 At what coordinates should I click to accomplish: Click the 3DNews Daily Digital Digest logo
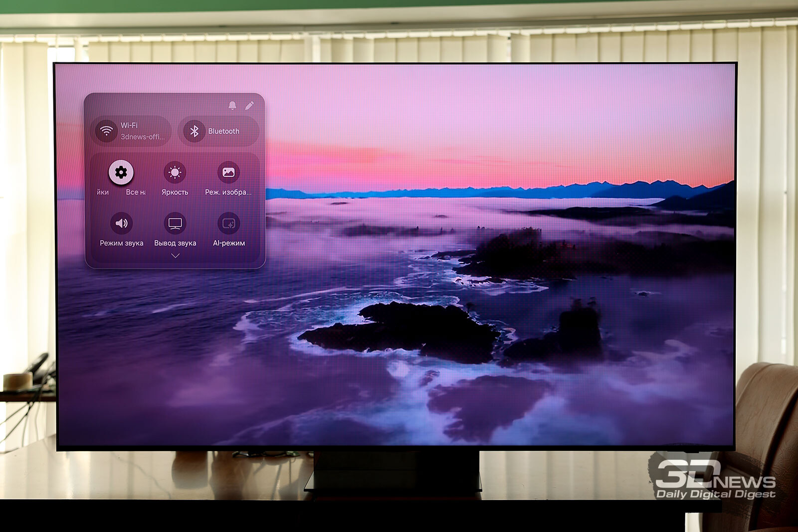point(715,480)
